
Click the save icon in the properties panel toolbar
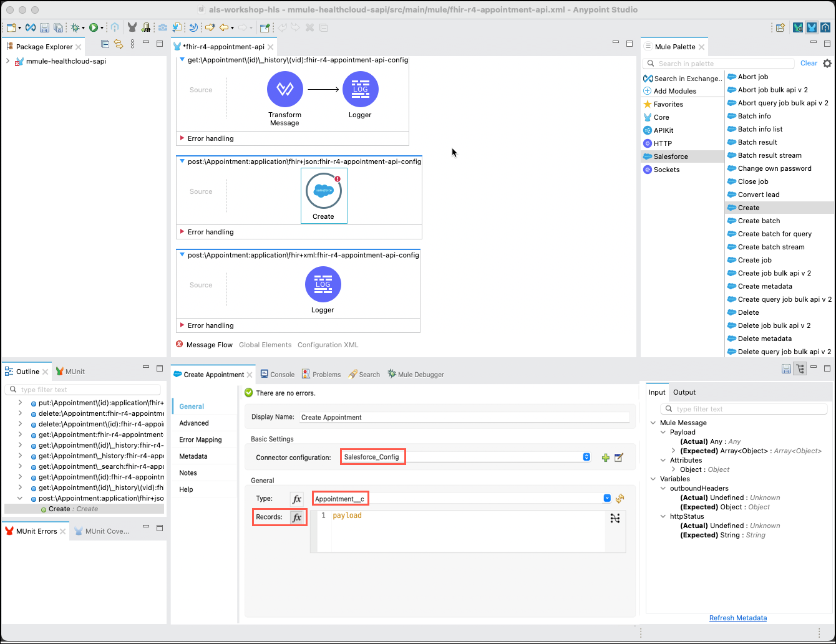(787, 368)
